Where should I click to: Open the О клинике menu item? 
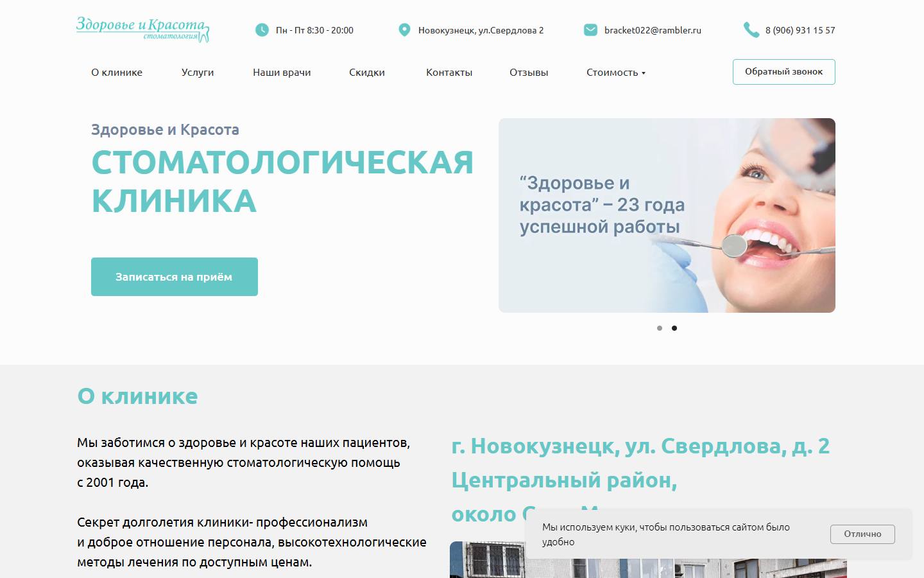click(x=117, y=73)
